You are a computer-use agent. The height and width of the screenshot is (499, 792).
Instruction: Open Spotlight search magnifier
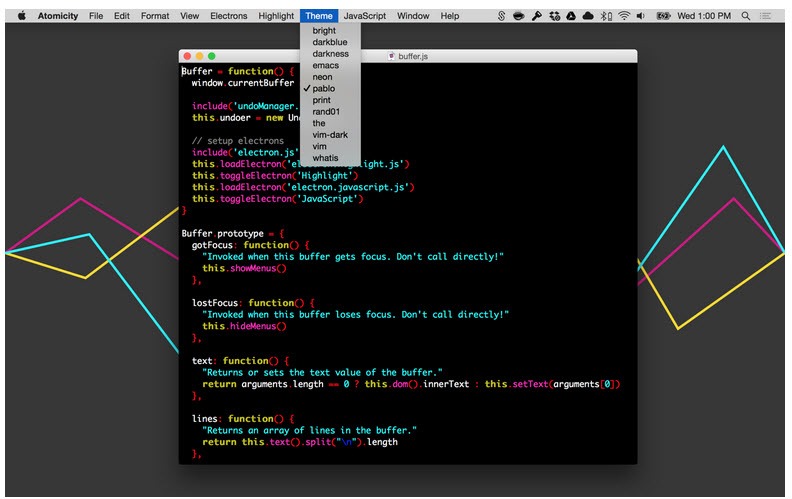click(746, 16)
